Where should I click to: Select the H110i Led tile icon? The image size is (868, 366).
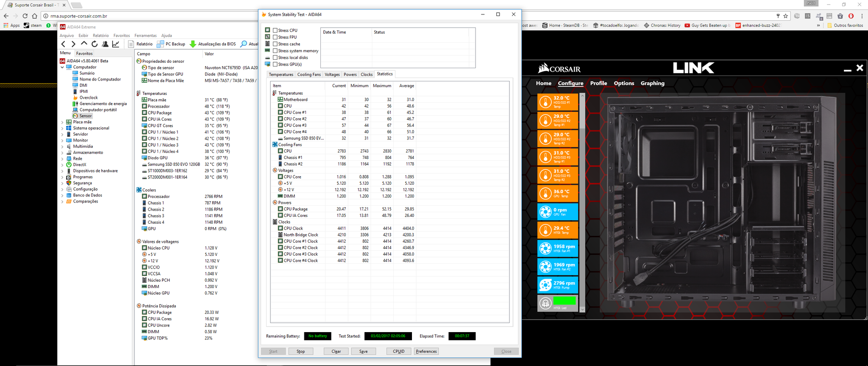point(545,303)
